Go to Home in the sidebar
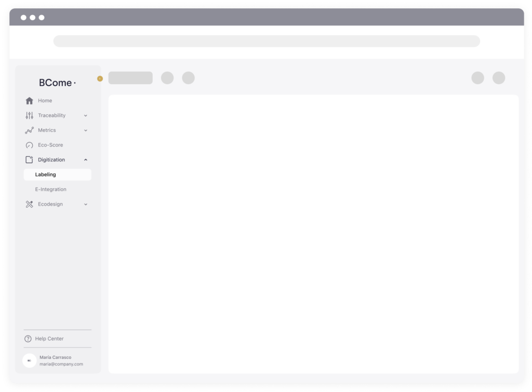Image resolution: width=532 pixels, height=392 pixels. [x=45, y=101]
